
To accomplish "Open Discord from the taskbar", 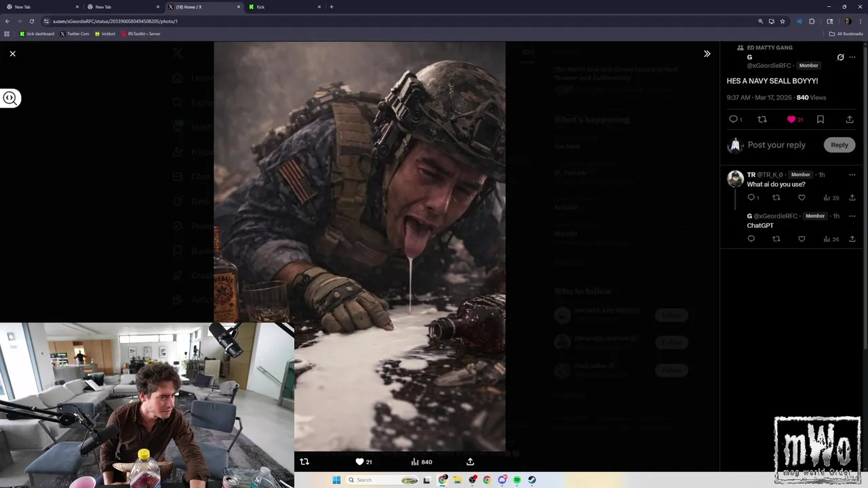I will click(x=502, y=480).
